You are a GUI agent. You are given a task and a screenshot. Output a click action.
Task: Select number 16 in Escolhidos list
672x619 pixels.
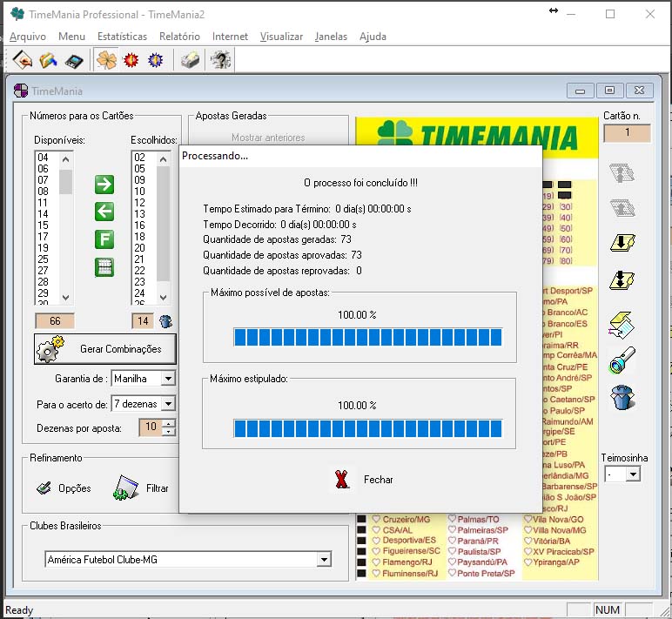click(140, 225)
